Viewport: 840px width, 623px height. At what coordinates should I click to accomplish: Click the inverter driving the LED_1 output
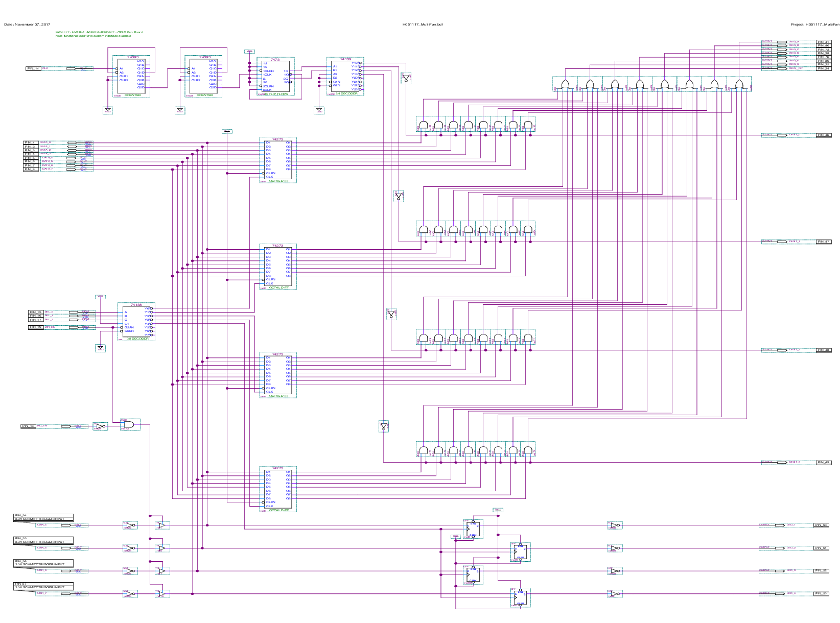point(615,525)
